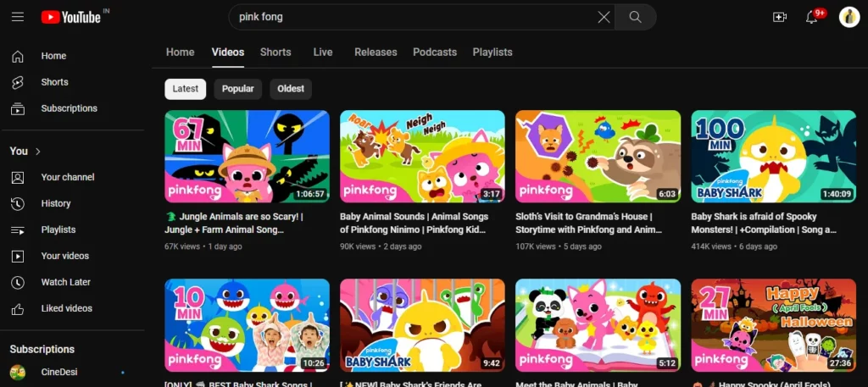Screen dimensions: 868x387
Task: Click the Playlists sidebar icon
Action: coord(18,230)
